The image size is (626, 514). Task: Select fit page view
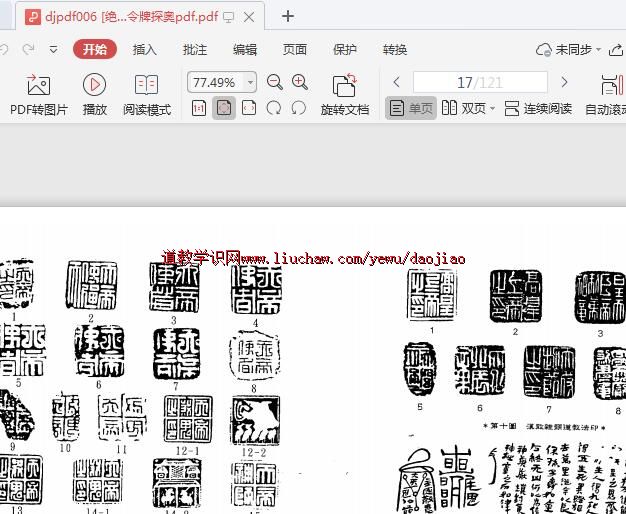[224, 108]
